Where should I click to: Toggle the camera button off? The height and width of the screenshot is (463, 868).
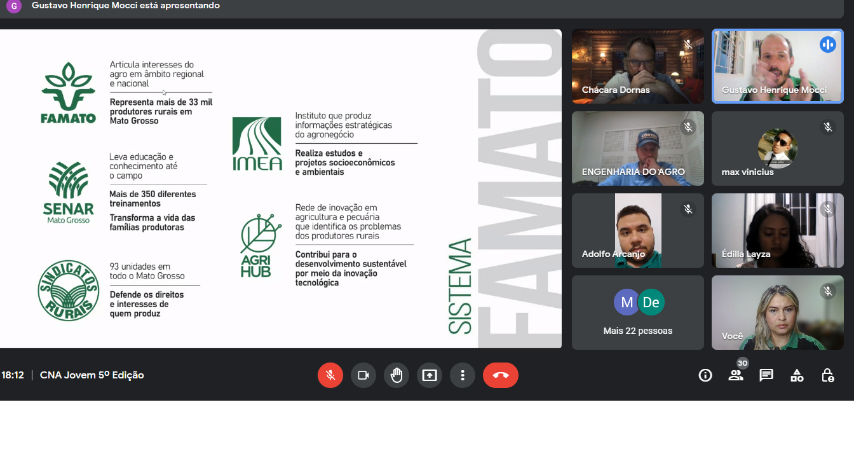[x=363, y=375]
